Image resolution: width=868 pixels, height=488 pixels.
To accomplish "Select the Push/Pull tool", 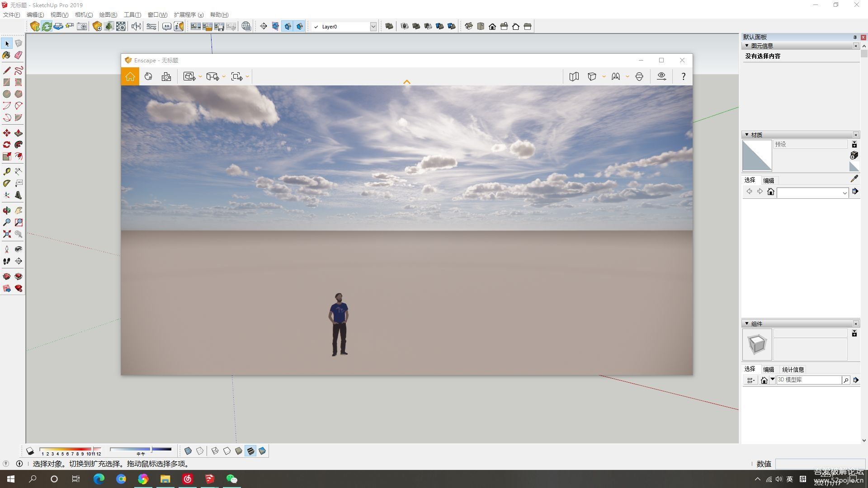I will pos(19,133).
